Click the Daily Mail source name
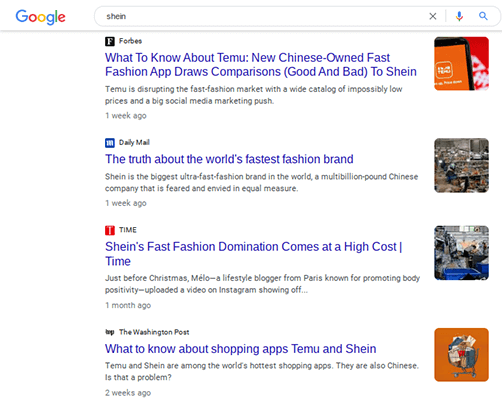 click(x=134, y=142)
